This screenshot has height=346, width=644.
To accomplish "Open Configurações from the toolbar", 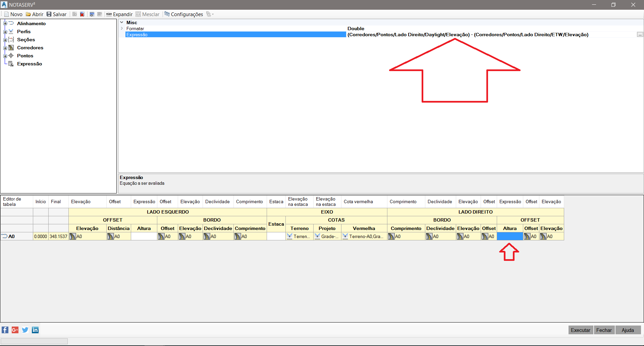I will coord(183,14).
